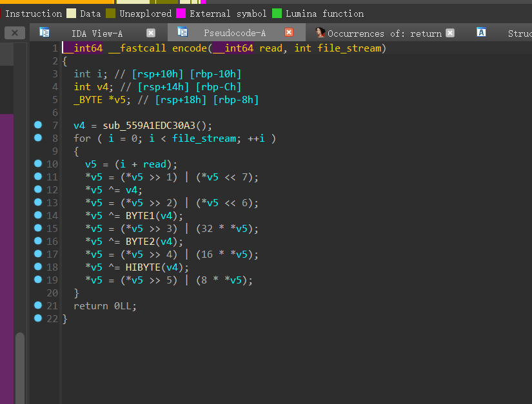Image resolution: width=532 pixels, height=404 pixels.
Task: Click the int i declaration
Action: (90, 74)
